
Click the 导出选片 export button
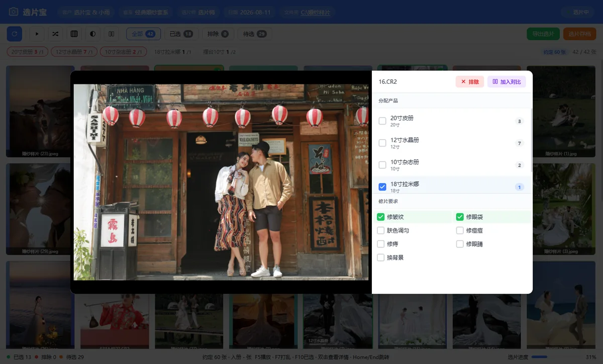coord(543,34)
